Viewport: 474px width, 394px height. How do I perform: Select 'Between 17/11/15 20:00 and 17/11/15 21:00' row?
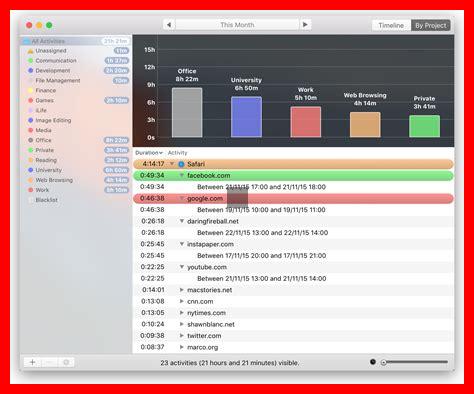tap(293, 255)
